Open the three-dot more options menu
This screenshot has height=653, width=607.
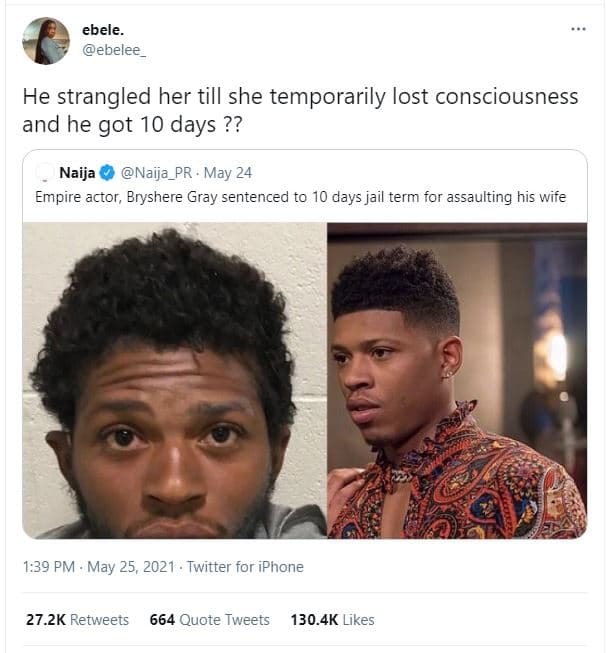[578, 29]
